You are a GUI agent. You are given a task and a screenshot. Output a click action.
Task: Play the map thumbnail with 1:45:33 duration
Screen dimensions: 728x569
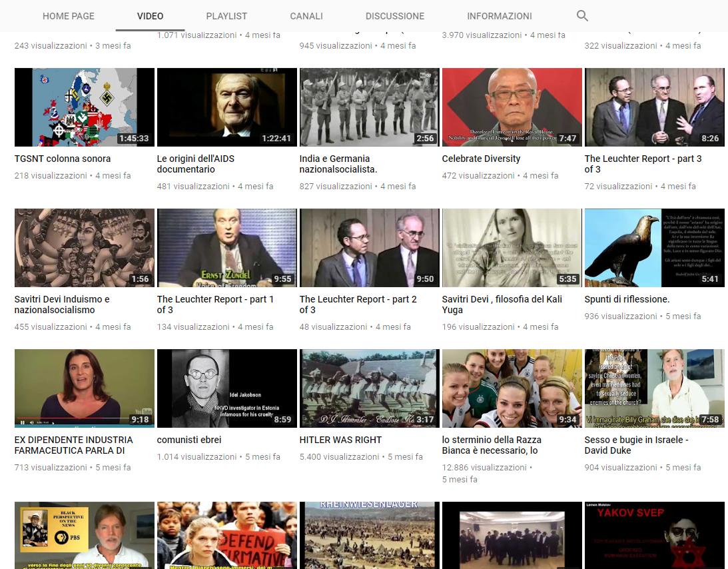coord(84,107)
